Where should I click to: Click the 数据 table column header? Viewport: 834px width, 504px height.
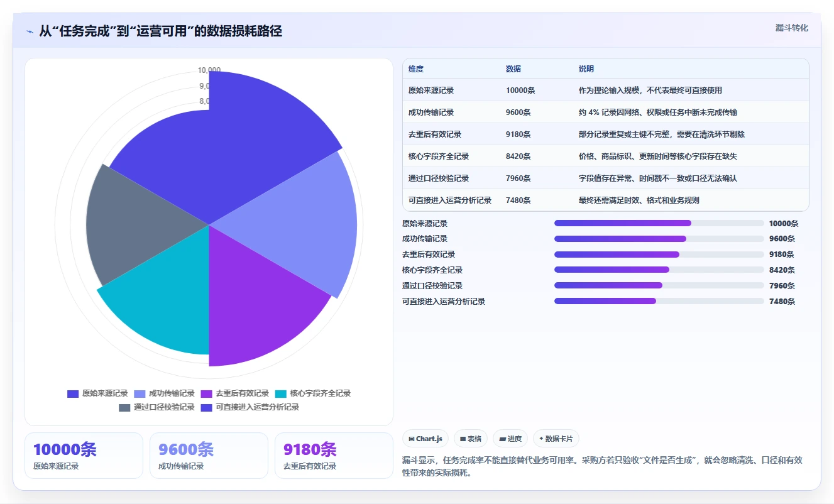[x=513, y=69]
